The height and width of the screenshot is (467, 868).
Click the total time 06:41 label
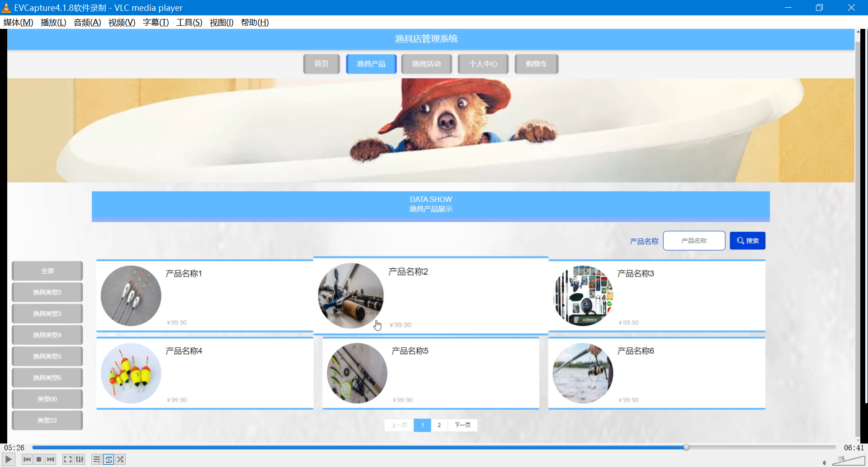point(854,448)
